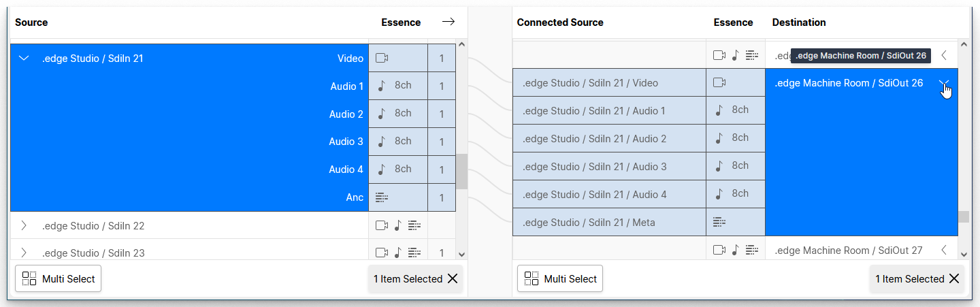Expand the .edge Studio / SdiIn 22 source
Image resolution: width=980 pixels, height=307 pixels.
24,225
